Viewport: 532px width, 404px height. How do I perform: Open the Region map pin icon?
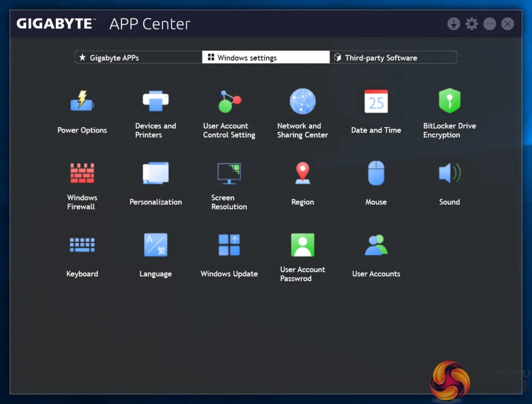tap(303, 173)
